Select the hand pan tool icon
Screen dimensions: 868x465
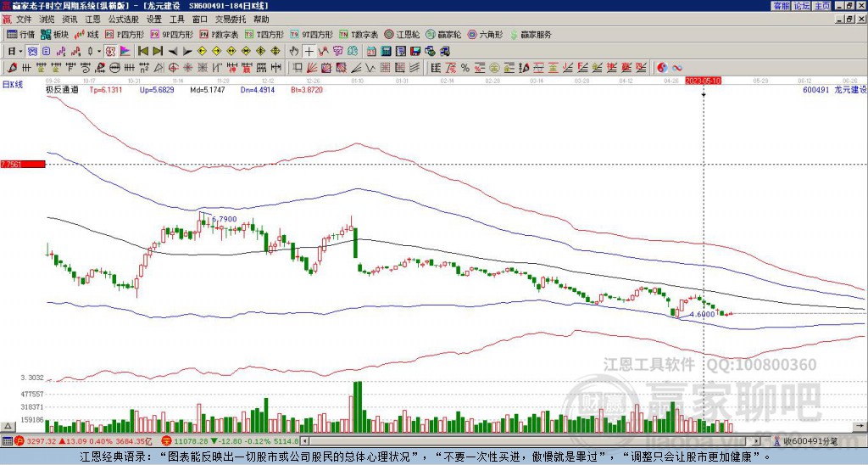pyautogui.click(x=294, y=52)
